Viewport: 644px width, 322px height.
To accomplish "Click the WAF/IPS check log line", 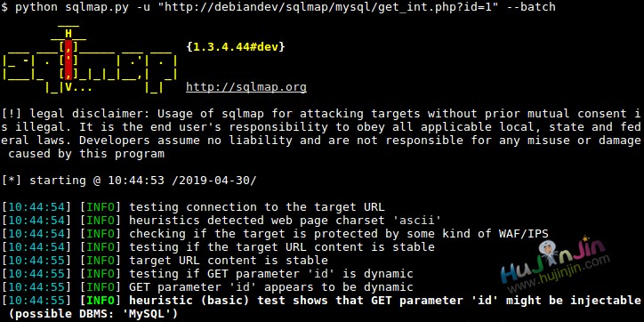I will click(x=276, y=234).
